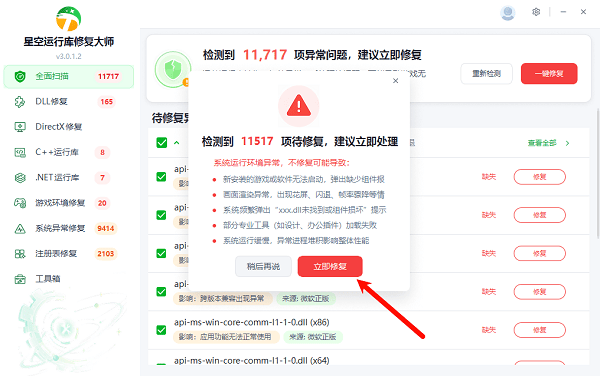Click 修复 button in third list row
Image resolution: width=600 pixels, height=376 pixels.
[x=540, y=253]
